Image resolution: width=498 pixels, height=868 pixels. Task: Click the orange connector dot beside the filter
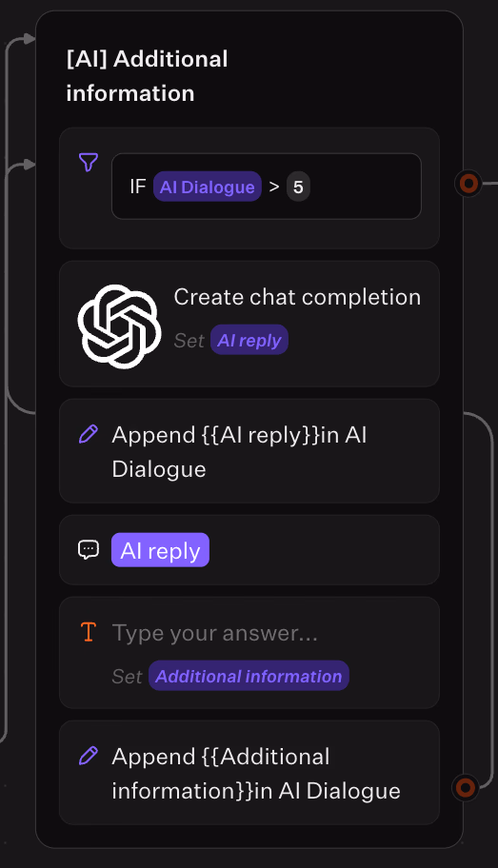[468, 184]
